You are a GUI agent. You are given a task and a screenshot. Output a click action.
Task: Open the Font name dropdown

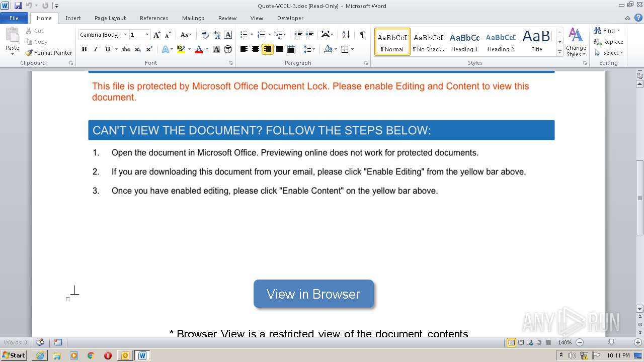(x=125, y=35)
